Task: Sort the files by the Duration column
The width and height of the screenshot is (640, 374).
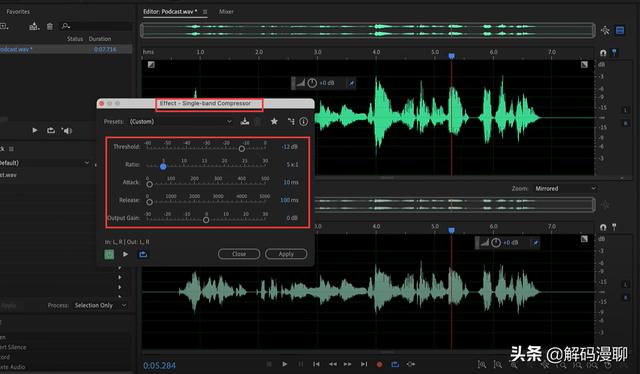Action: pos(100,39)
